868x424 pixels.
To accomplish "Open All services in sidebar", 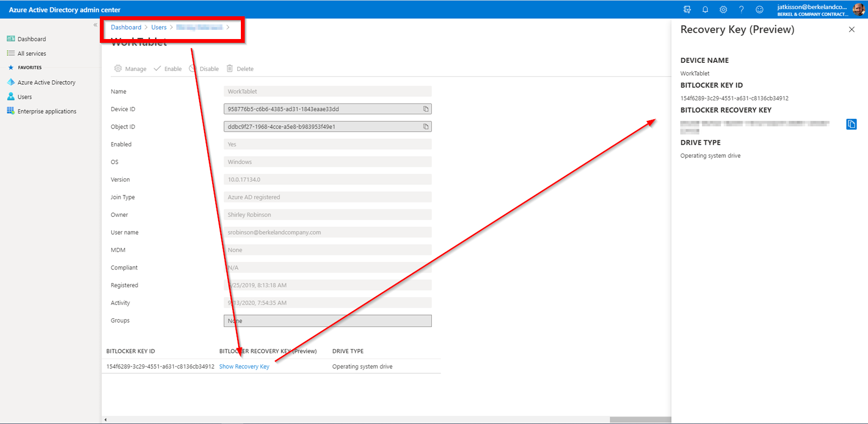I will click(x=31, y=54).
